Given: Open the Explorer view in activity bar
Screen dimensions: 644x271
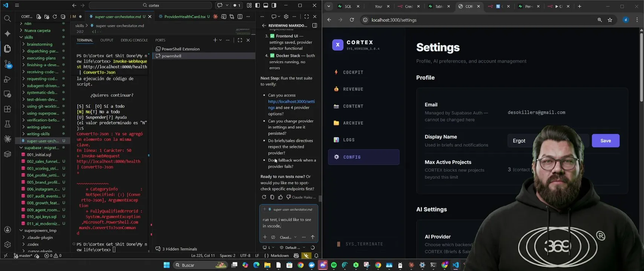Looking at the screenshot, I should (7, 48).
